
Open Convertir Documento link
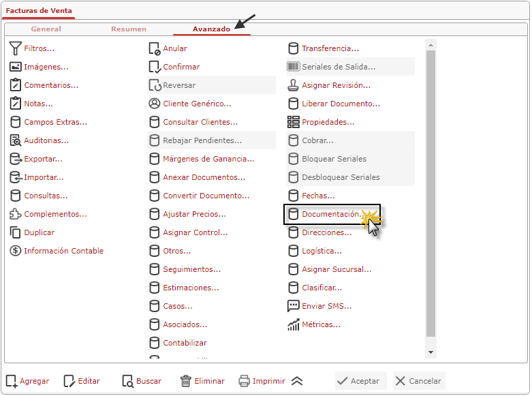click(206, 196)
